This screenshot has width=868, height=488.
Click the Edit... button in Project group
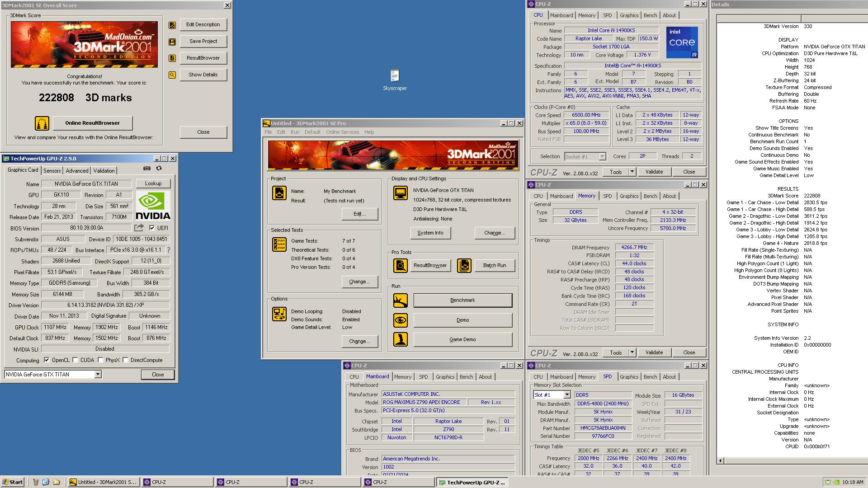point(360,214)
